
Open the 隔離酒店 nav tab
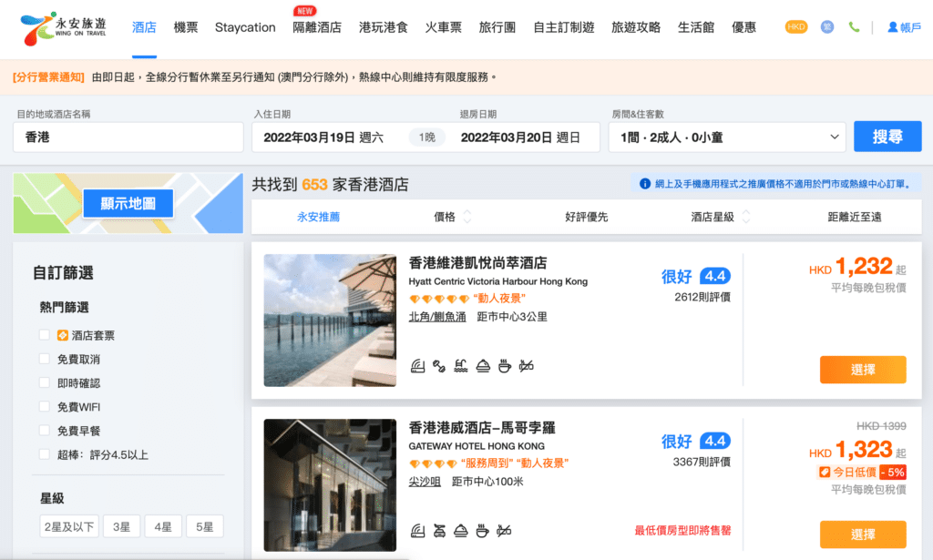(317, 27)
